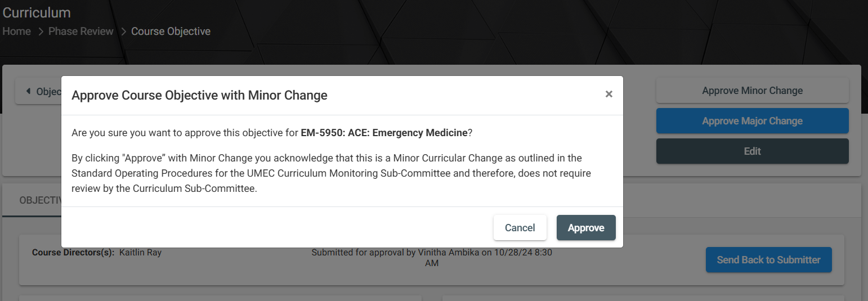Cancel the minor change approval
868x301 pixels.
pos(520,228)
